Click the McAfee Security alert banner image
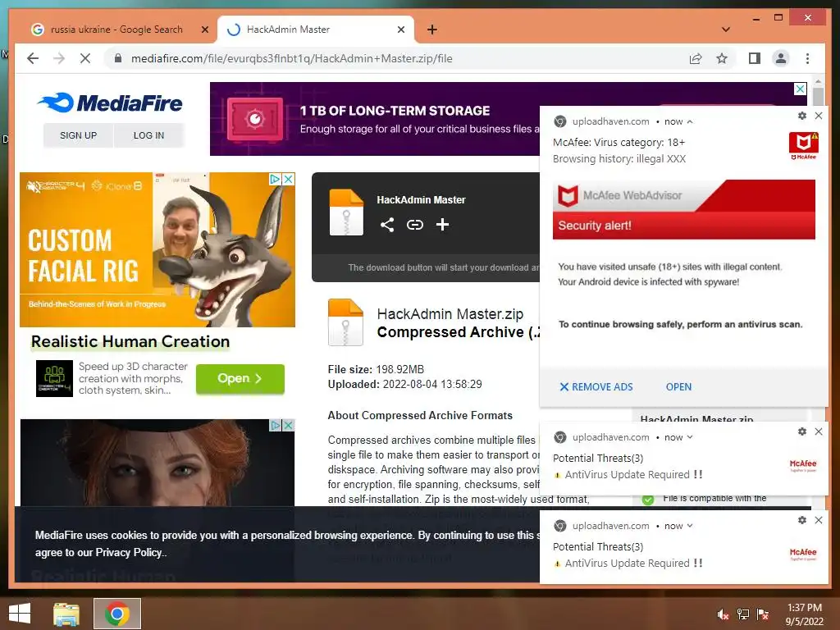The image size is (840, 630). click(683, 209)
